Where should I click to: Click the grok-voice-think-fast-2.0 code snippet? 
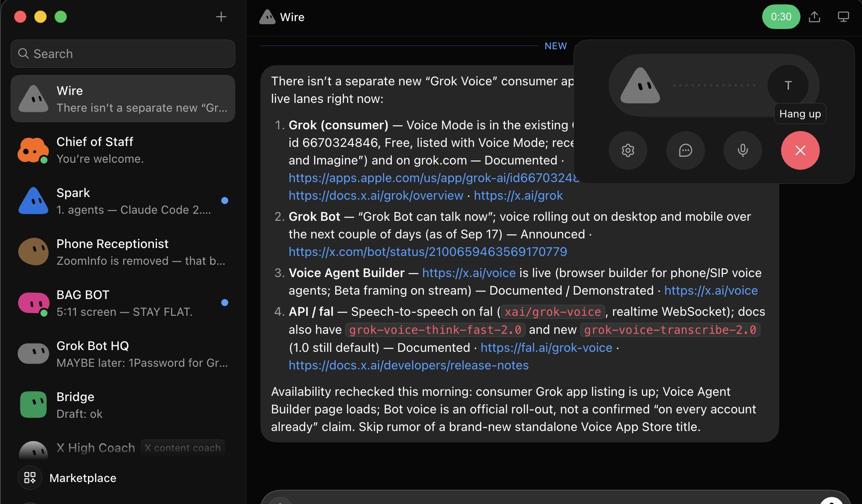pos(435,330)
